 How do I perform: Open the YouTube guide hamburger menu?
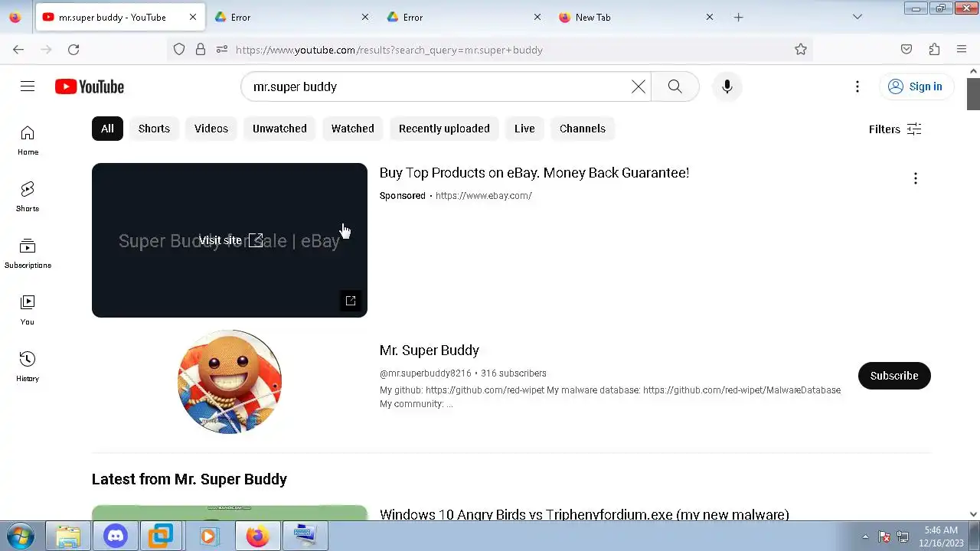point(28,86)
